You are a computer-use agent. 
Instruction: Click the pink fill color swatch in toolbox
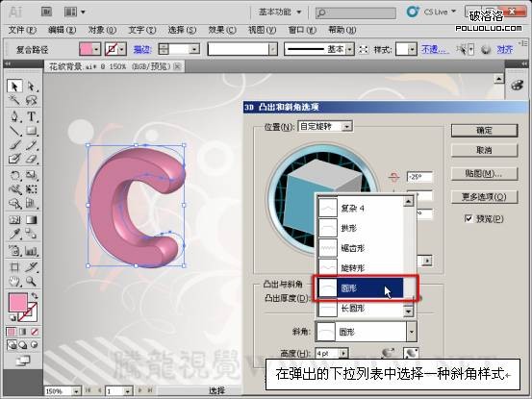17,303
